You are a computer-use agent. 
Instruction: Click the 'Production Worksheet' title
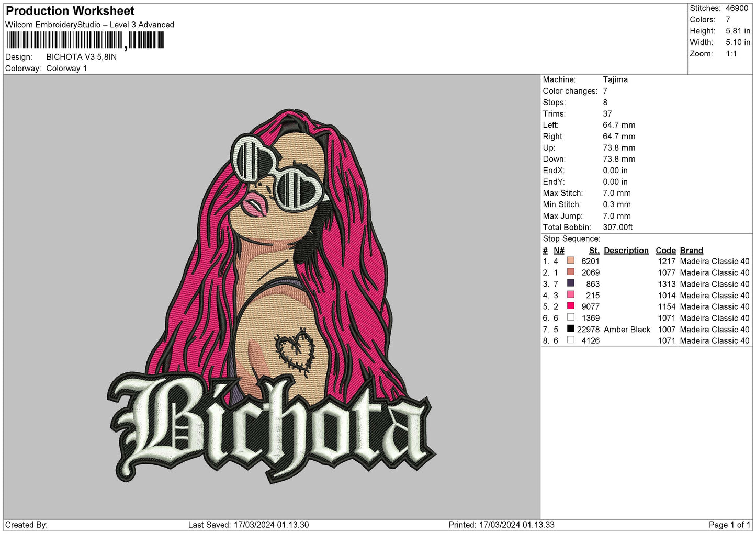[x=70, y=11]
